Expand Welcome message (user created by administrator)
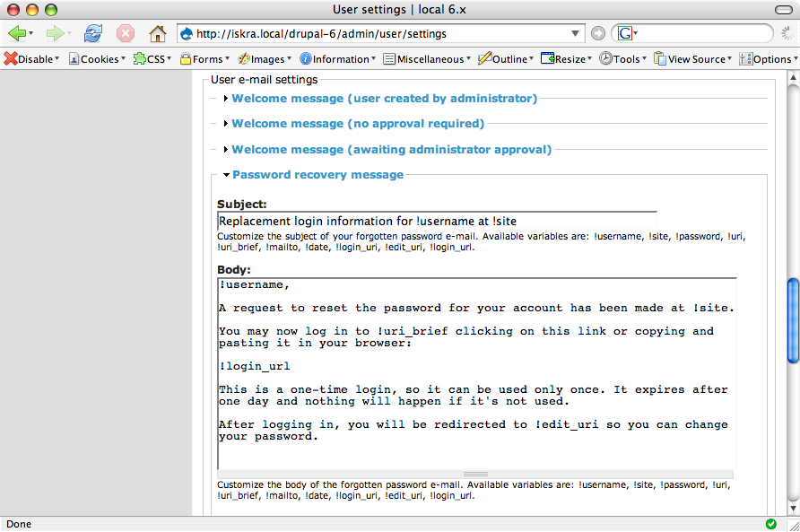800x532 pixels. click(384, 98)
